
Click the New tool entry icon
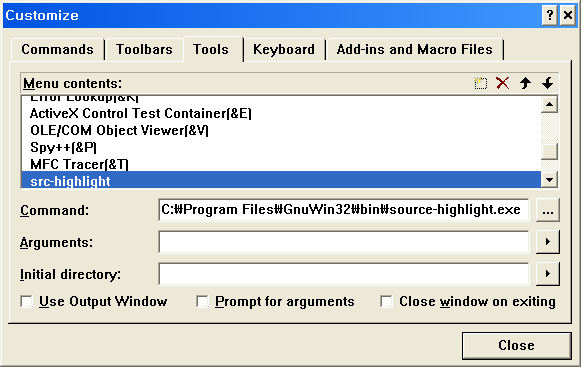pyautogui.click(x=481, y=83)
